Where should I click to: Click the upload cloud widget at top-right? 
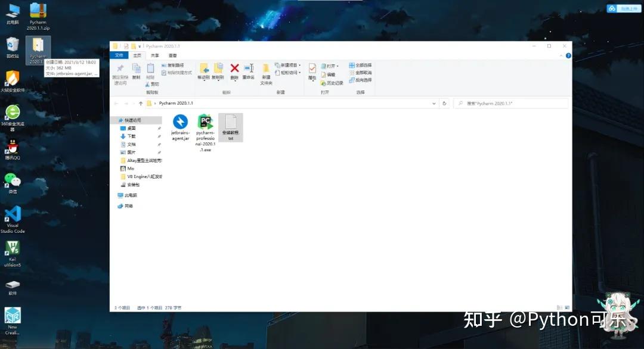[624, 8]
